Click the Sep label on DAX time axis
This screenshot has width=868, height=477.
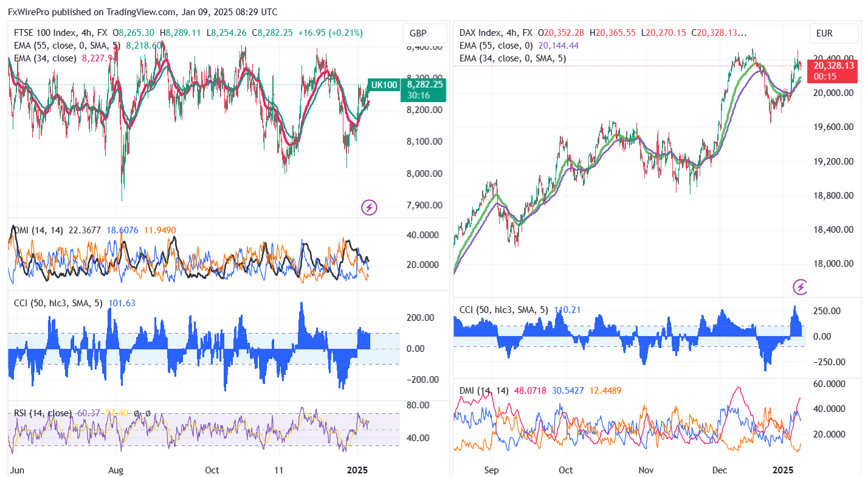tap(492, 470)
